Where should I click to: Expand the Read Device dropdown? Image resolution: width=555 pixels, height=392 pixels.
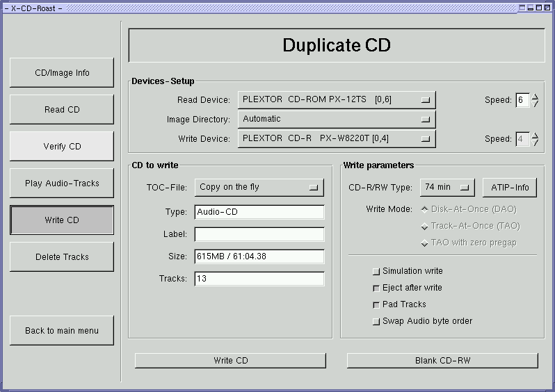click(337, 100)
